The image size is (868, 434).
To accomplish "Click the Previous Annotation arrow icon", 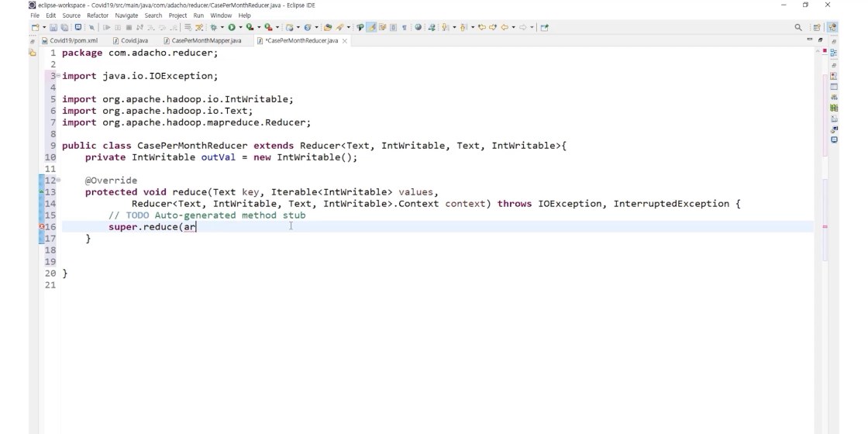I will [463, 27].
